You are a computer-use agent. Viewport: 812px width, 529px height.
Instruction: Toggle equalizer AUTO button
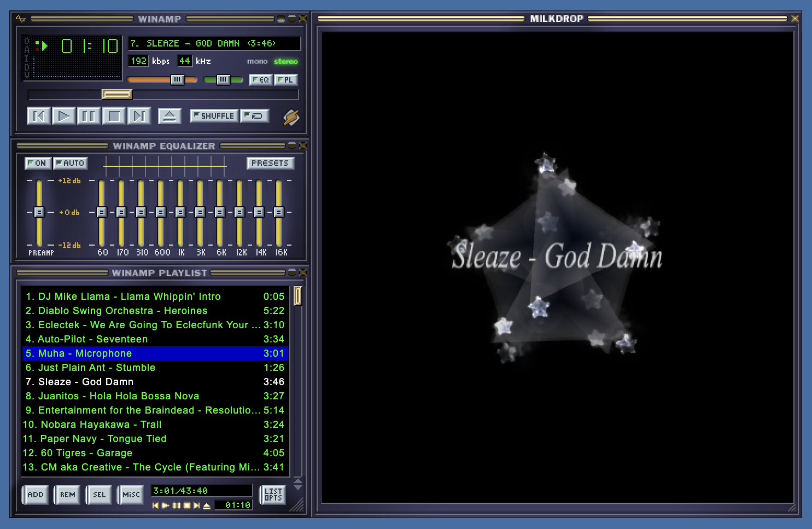pos(71,163)
